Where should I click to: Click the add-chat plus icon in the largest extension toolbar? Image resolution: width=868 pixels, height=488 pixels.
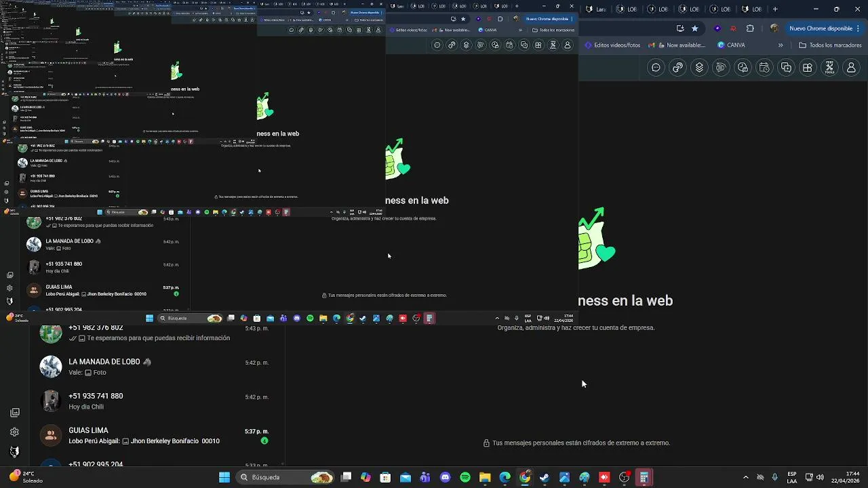click(x=786, y=68)
